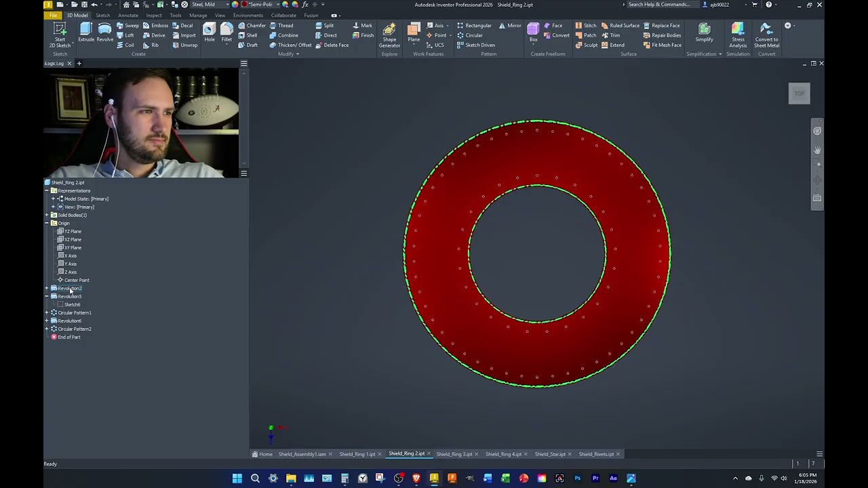The width and height of the screenshot is (868, 488).
Task: Open the Windows Start menu
Action: [x=237, y=479]
